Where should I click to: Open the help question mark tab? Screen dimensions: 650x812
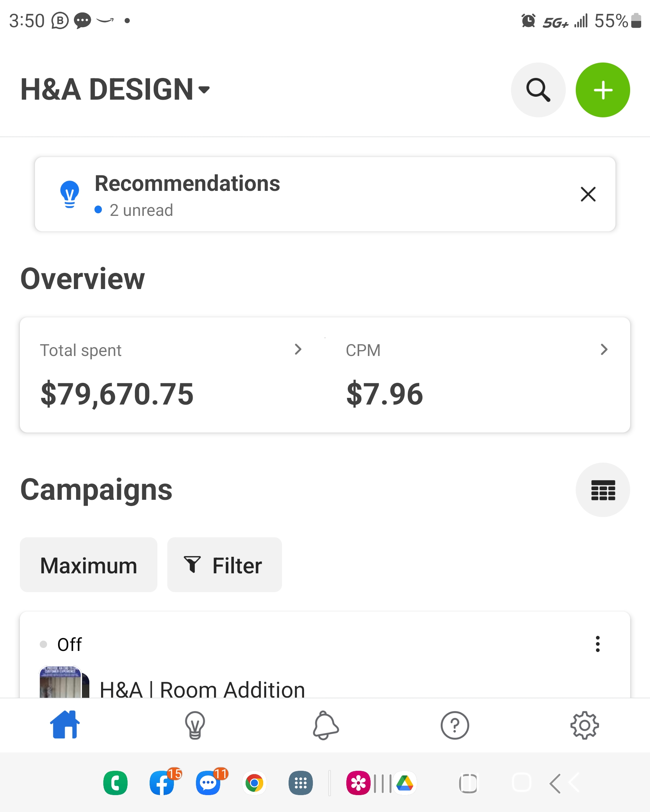click(454, 725)
